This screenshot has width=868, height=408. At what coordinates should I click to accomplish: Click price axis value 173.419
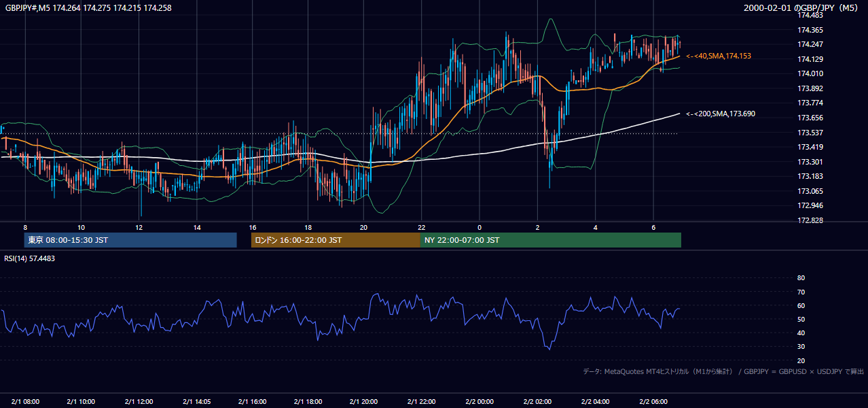[x=810, y=147]
